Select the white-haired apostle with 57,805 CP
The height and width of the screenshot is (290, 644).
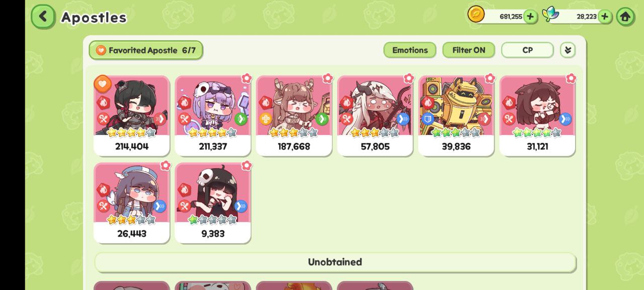(375, 116)
